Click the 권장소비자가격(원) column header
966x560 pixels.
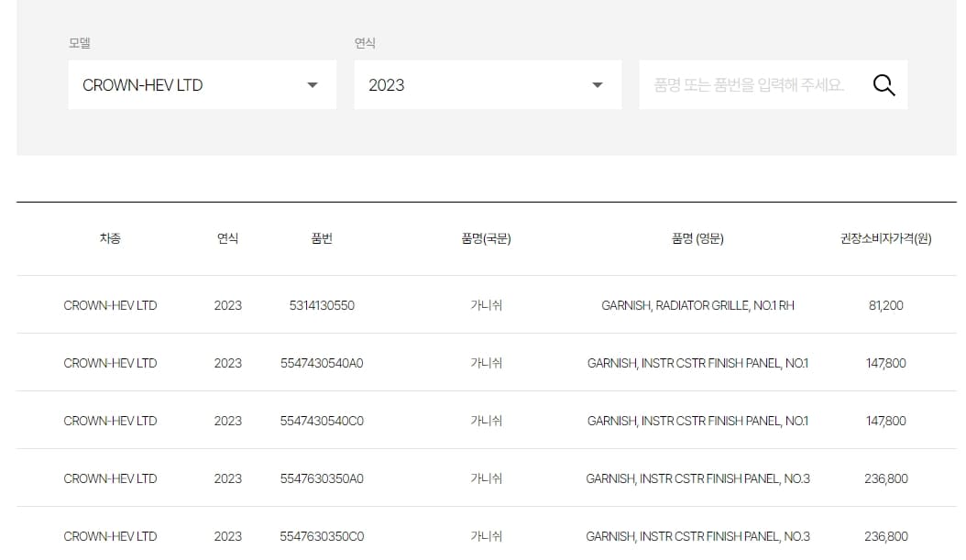tap(886, 238)
